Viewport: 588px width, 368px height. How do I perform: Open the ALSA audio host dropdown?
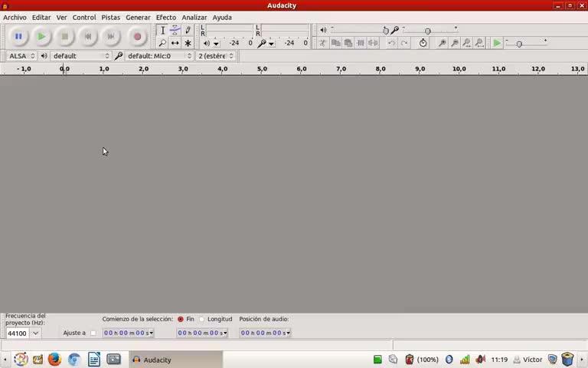[x=21, y=56]
